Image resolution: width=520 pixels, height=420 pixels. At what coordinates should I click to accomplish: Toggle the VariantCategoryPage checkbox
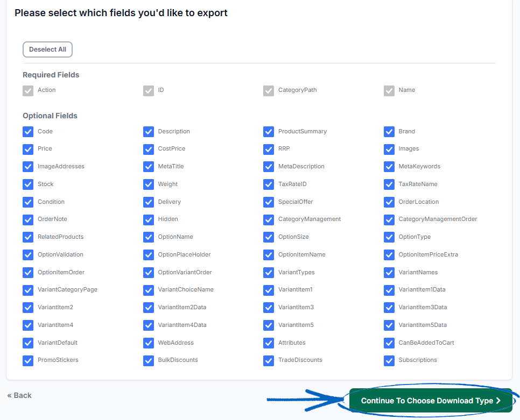[28, 290]
